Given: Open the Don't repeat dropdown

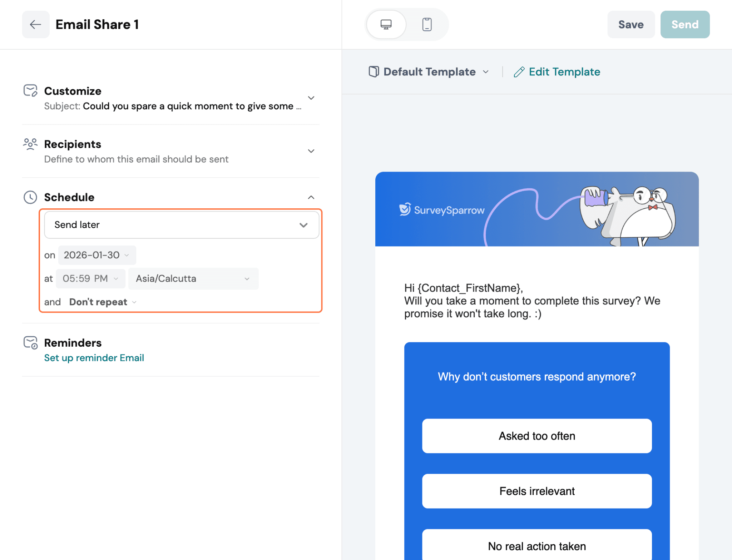Looking at the screenshot, I should point(103,302).
